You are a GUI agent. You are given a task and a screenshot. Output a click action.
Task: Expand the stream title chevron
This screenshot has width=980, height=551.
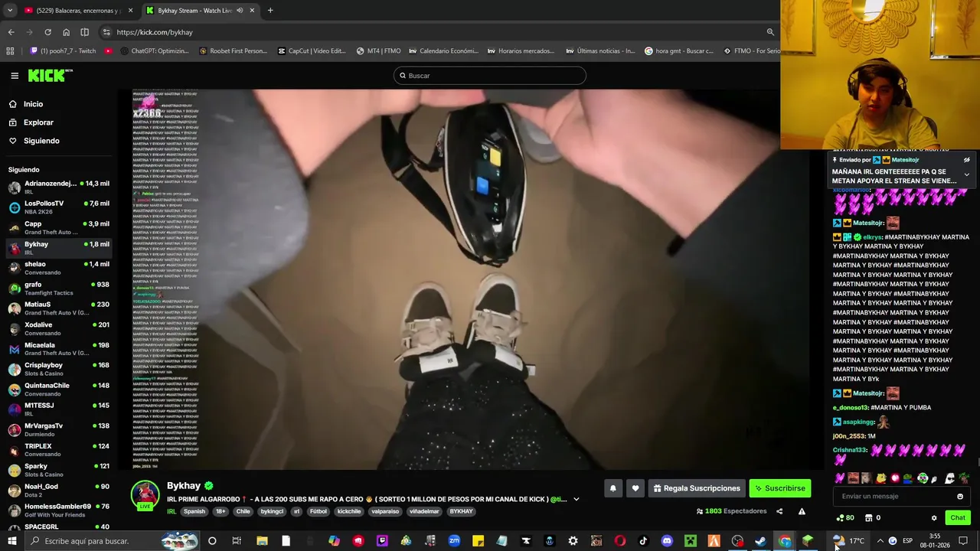coord(577,499)
